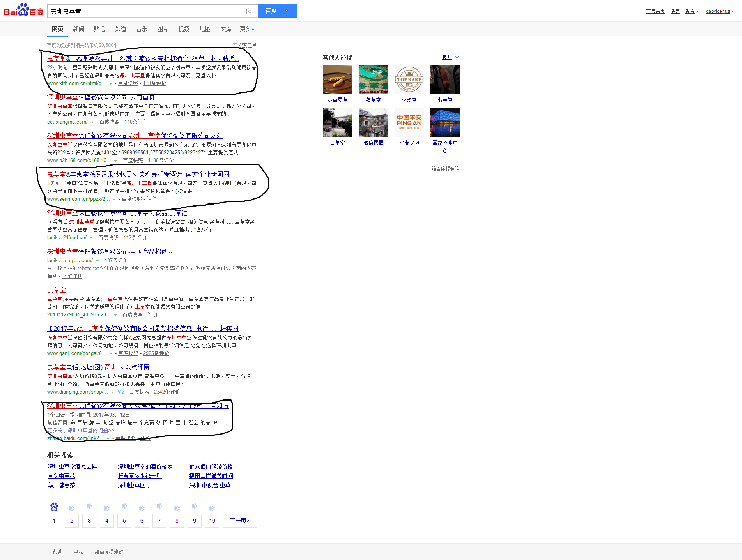Open 冬虫夏草 thumbnail
Viewport: 742px width, 560px height.
(337, 79)
